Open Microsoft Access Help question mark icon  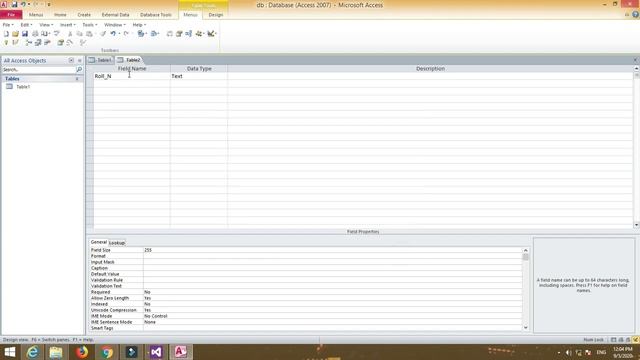pyautogui.click(x=636, y=15)
